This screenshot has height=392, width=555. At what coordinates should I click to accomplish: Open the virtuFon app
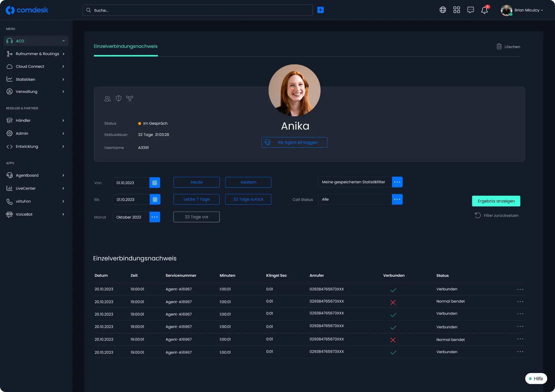tap(36, 201)
